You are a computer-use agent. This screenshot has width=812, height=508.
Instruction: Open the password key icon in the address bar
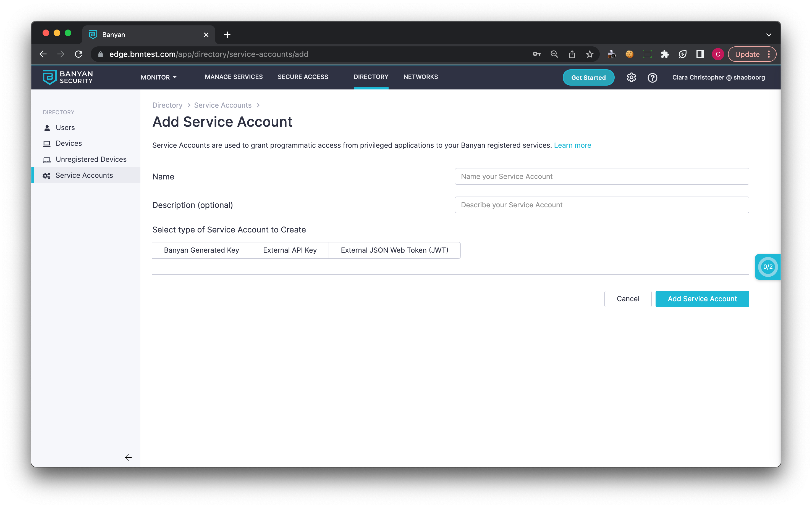pos(536,54)
